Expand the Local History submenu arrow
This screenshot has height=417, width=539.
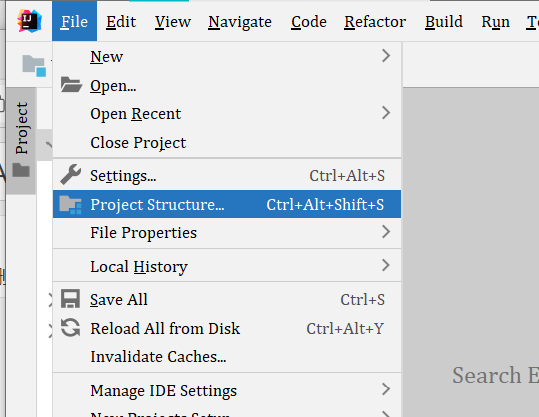pyautogui.click(x=386, y=265)
